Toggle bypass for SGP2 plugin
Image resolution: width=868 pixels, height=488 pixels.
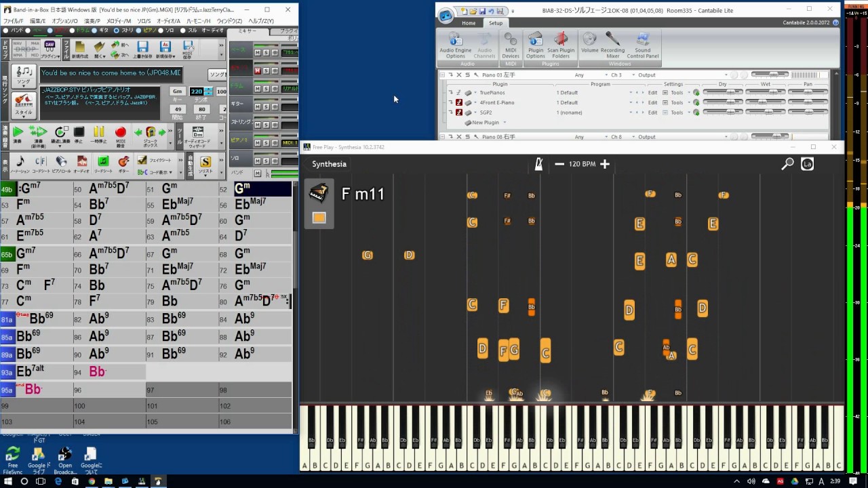coord(459,113)
